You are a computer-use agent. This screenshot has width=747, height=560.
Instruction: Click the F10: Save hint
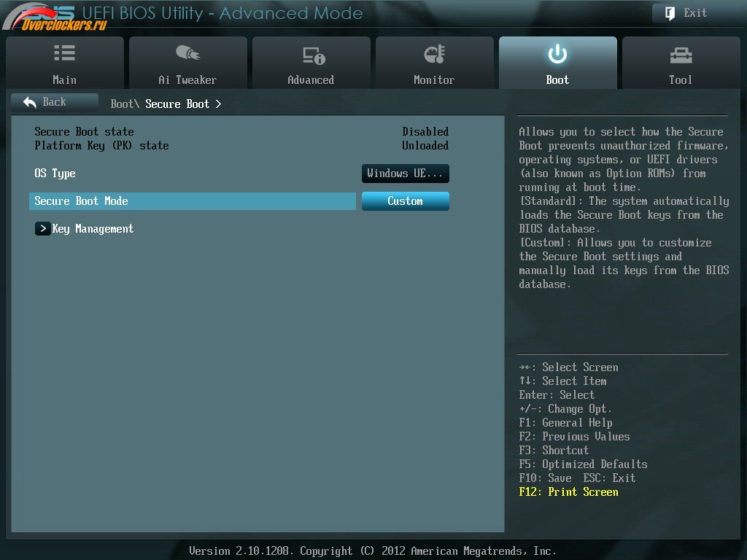[545, 478]
